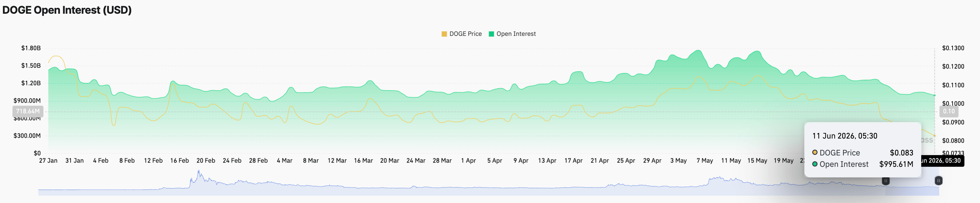This screenshot has height=203, width=980.
Task: Click the 15 May date label
Action: (x=757, y=161)
